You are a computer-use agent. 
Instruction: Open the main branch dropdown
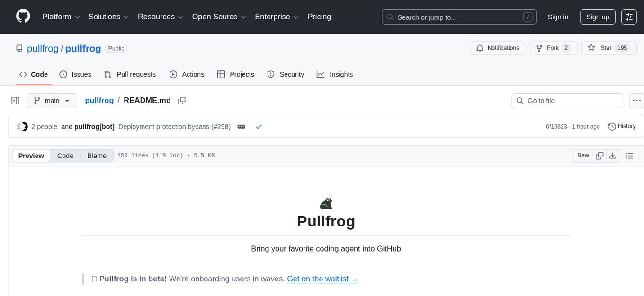(x=52, y=100)
